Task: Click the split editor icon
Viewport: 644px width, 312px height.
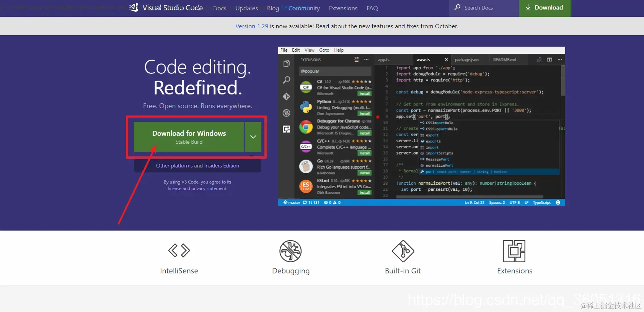Action: tap(549, 60)
